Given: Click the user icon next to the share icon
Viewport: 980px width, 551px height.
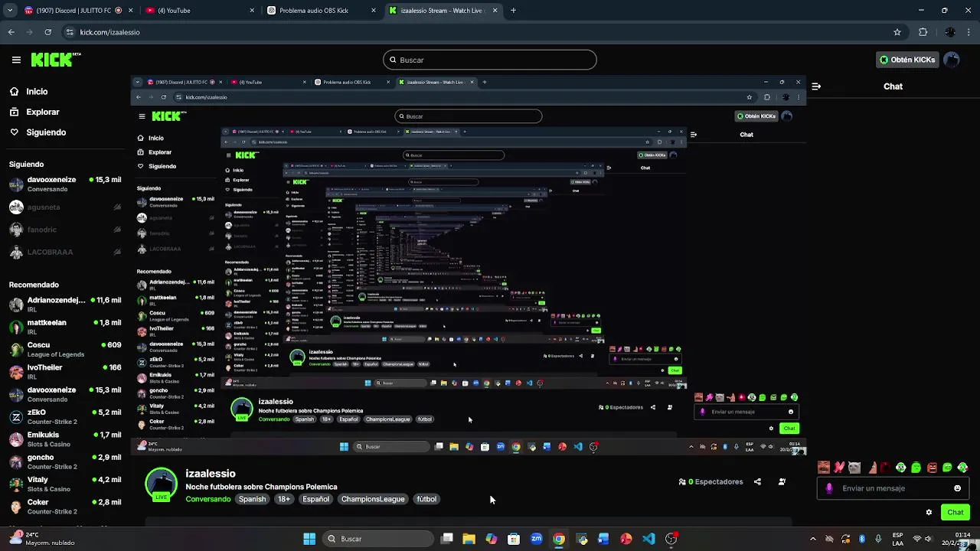Looking at the screenshot, I should (782, 482).
